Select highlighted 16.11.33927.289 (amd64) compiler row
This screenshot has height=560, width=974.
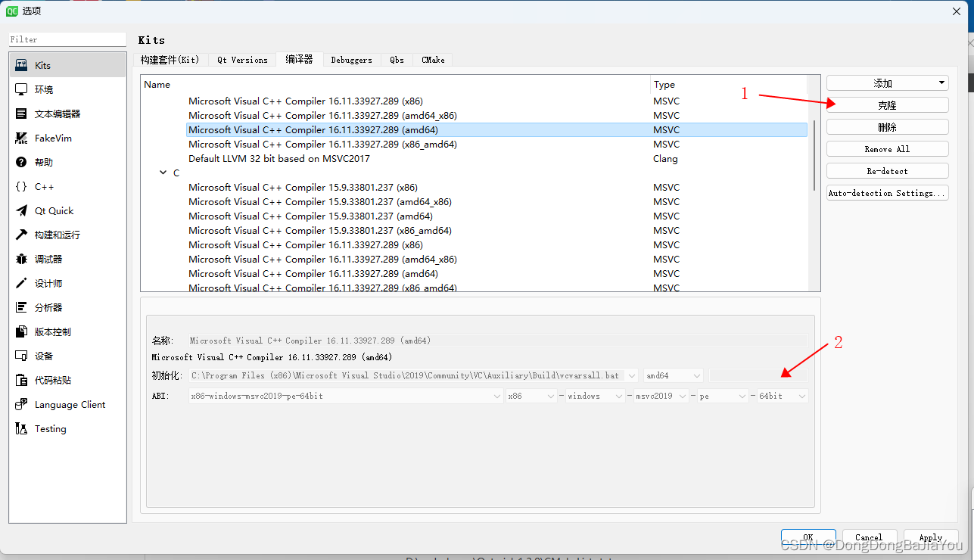pyautogui.click(x=496, y=130)
